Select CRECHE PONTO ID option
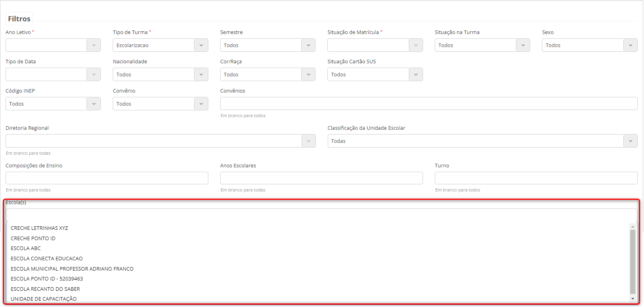This screenshot has height=307, width=644. click(318, 239)
